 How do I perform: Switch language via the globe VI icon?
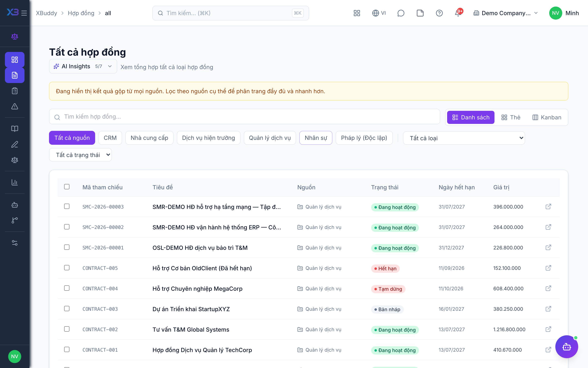pos(379,13)
